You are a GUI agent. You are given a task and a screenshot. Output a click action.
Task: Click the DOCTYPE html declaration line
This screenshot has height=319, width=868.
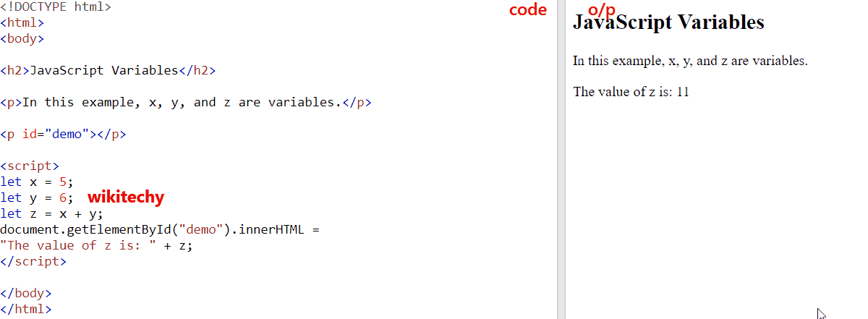point(56,8)
